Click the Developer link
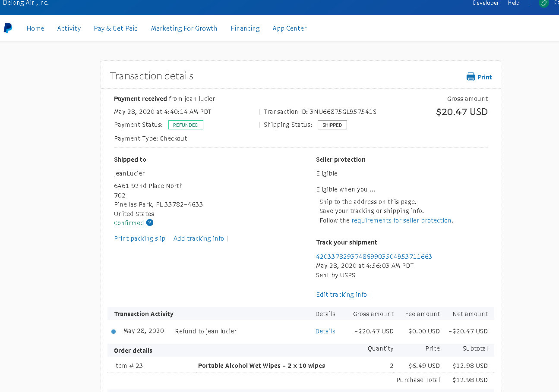The height and width of the screenshot is (392, 559). 486,3
